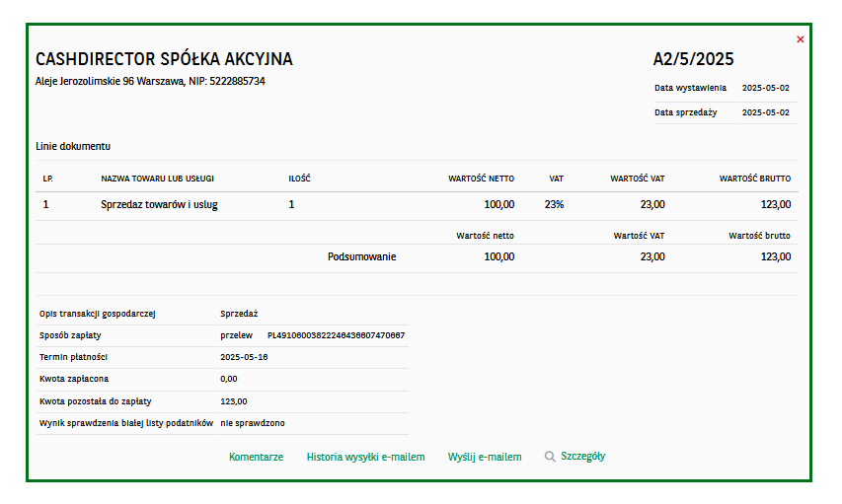The height and width of the screenshot is (504, 842).
Task: Close the invoice preview with red X
Action: 801,39
